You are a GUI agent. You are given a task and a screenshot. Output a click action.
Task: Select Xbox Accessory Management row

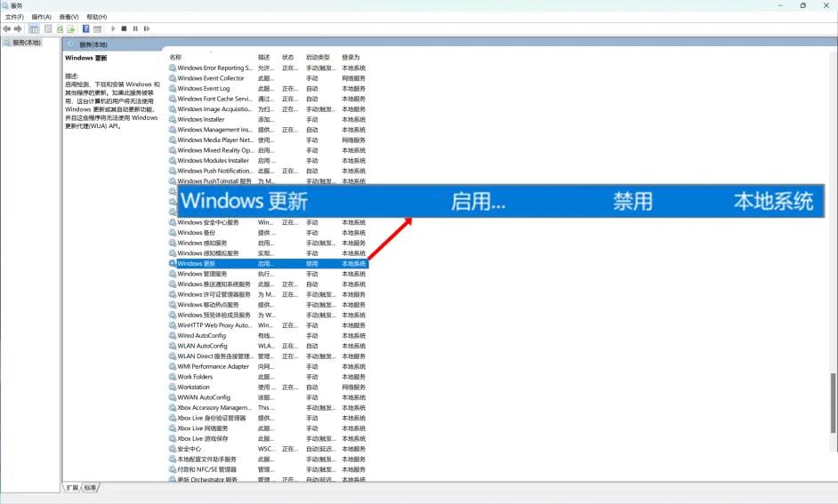tap(268, 408)
